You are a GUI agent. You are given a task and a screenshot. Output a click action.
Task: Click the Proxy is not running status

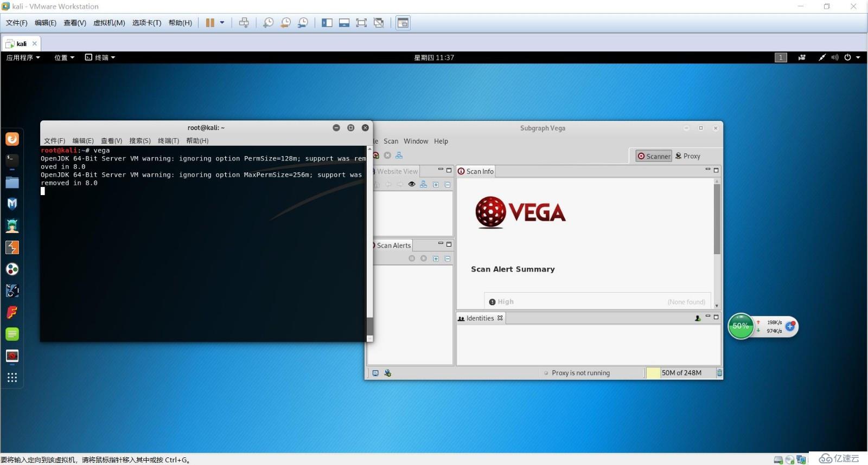pos(580,373)
